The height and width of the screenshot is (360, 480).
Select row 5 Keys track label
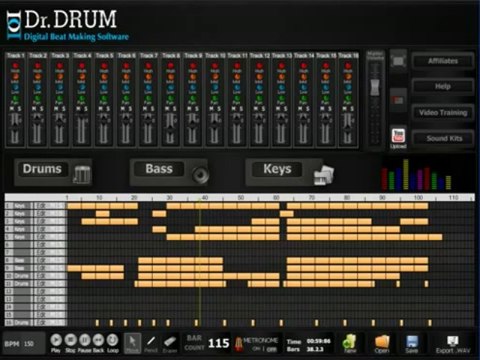click(x=19, y=237)
